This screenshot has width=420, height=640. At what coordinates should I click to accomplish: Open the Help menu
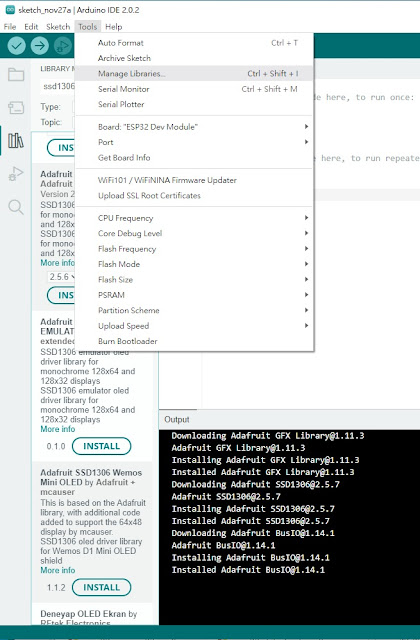coord(113,27)
